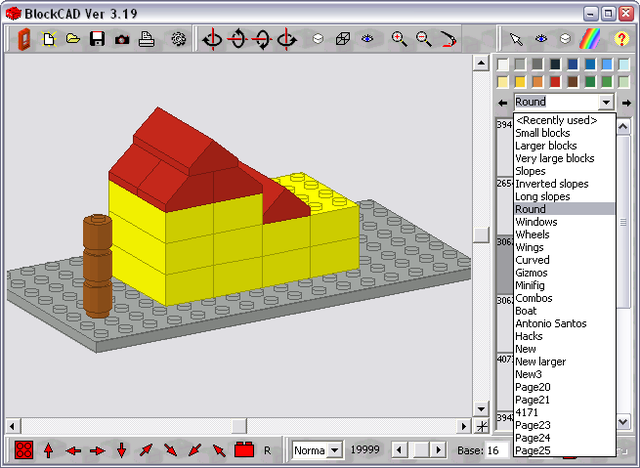Click the wireframe cube icon

[343, 39]
